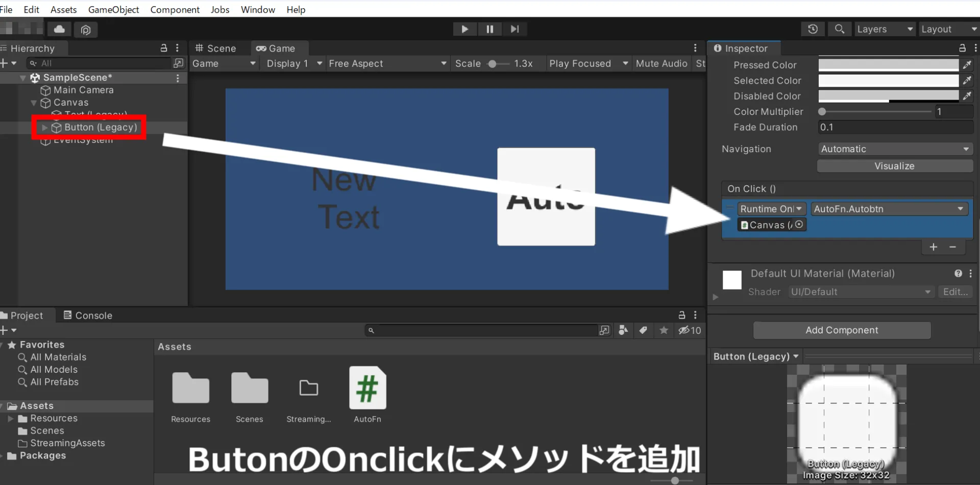Viewport: 980px width, 485px height.
Task: Change Navigation Automatic dropdown
Action: (x=895, y=149)
